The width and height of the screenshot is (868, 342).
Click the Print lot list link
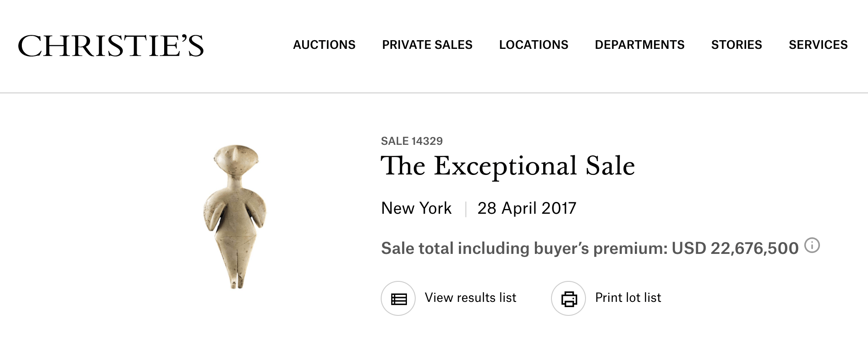coord(628,298)
